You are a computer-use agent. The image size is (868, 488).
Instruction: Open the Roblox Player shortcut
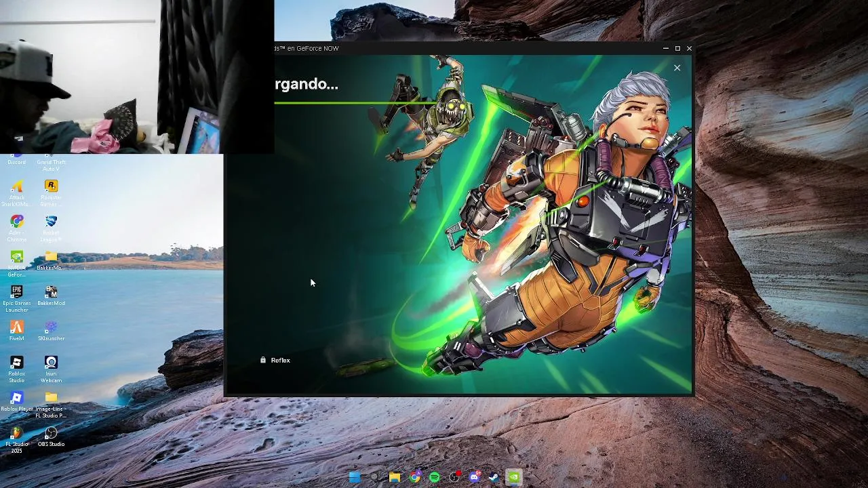pyautogui.click(x=17, y=401)
